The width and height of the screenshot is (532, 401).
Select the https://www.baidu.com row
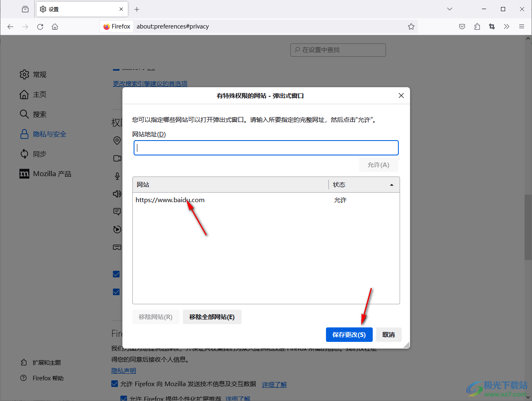point(266,200)
